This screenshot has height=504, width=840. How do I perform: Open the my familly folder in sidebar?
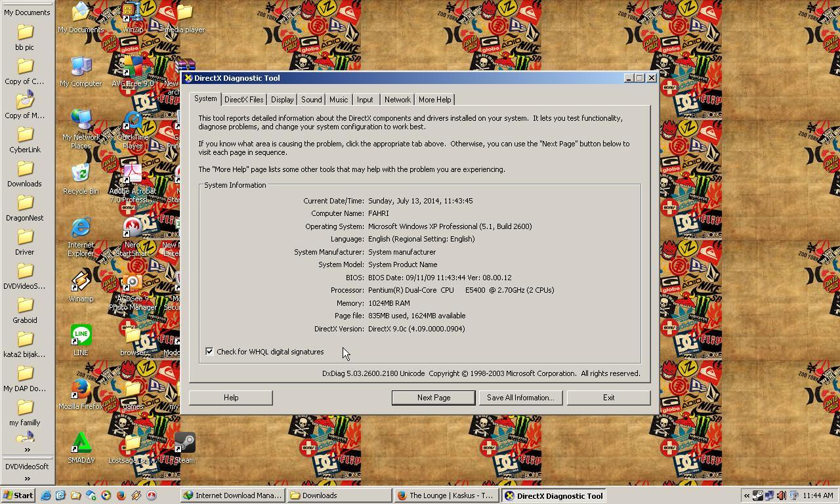click(x=25, y=412)
